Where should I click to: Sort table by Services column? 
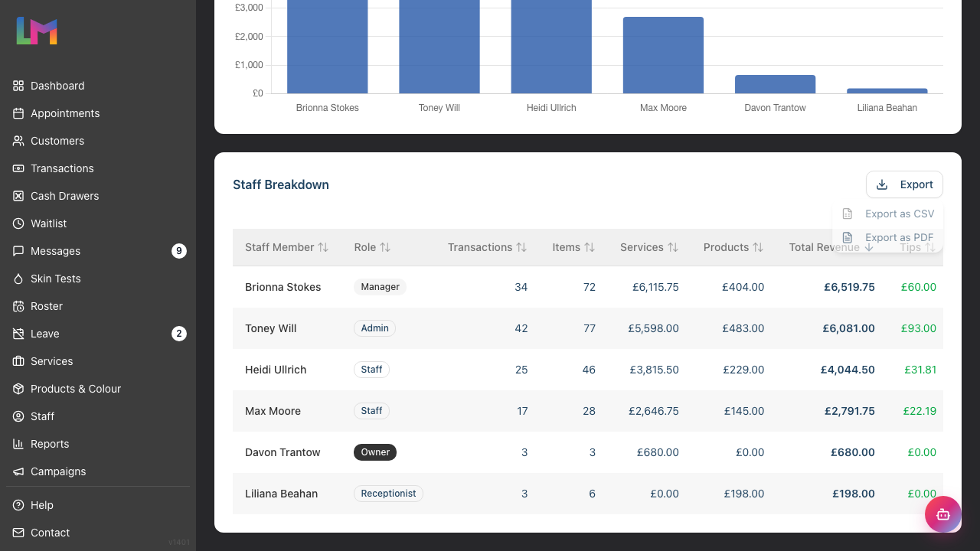pyautogui.click(x=649, y=247)
